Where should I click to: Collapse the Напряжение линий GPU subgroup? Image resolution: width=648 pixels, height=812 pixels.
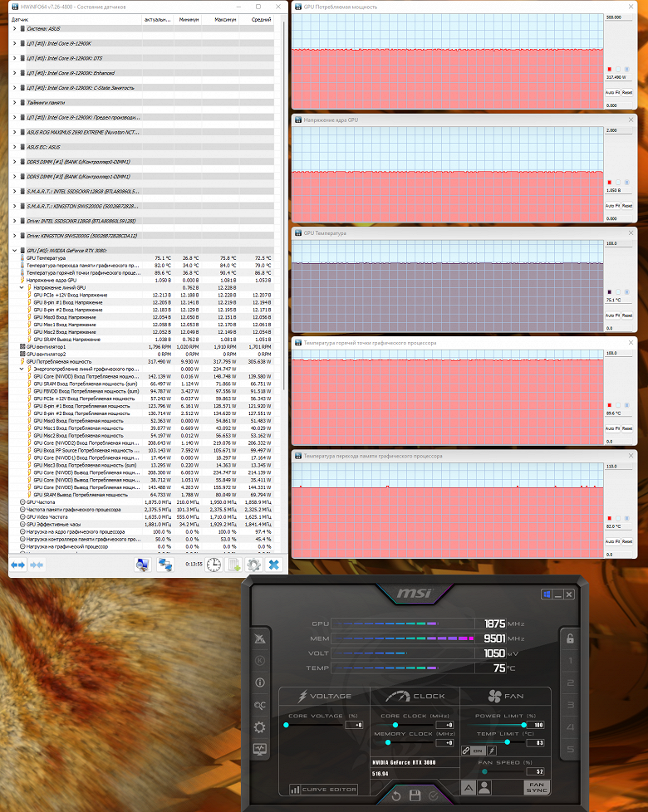click(x=22, y=287)
